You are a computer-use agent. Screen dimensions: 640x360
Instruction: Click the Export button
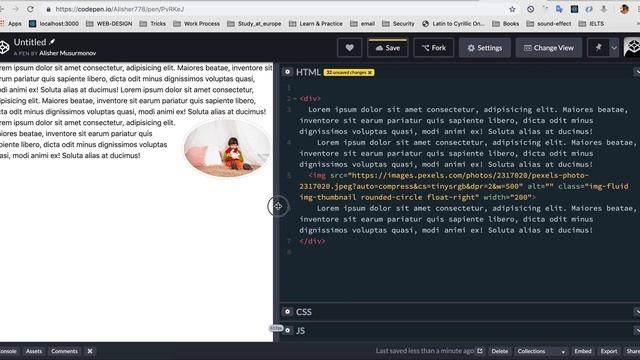609,351
